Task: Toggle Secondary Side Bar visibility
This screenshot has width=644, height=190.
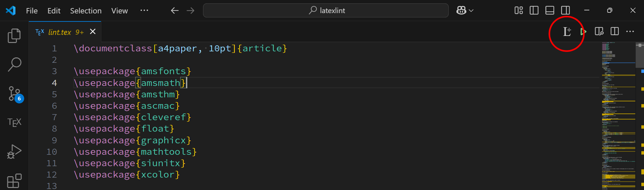Action: pyautogui.click(x=565, y=10)
